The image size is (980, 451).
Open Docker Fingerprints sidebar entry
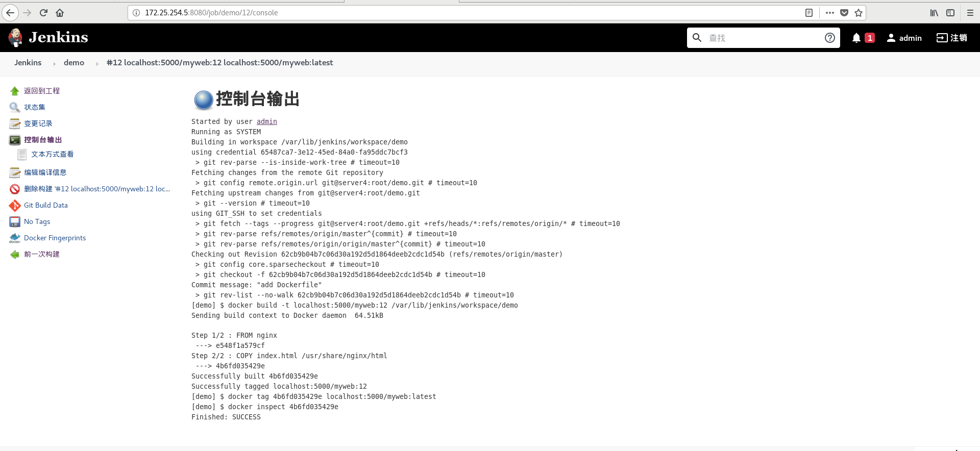click(x=55, y=238)
